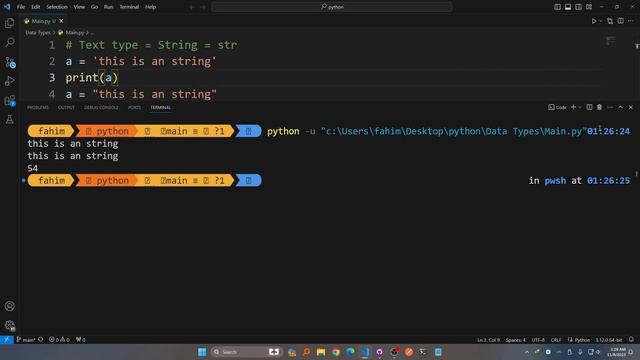Viewport: 640px width, 360px height.
Task: Open the Help menu
Action: tap(151, 7)
